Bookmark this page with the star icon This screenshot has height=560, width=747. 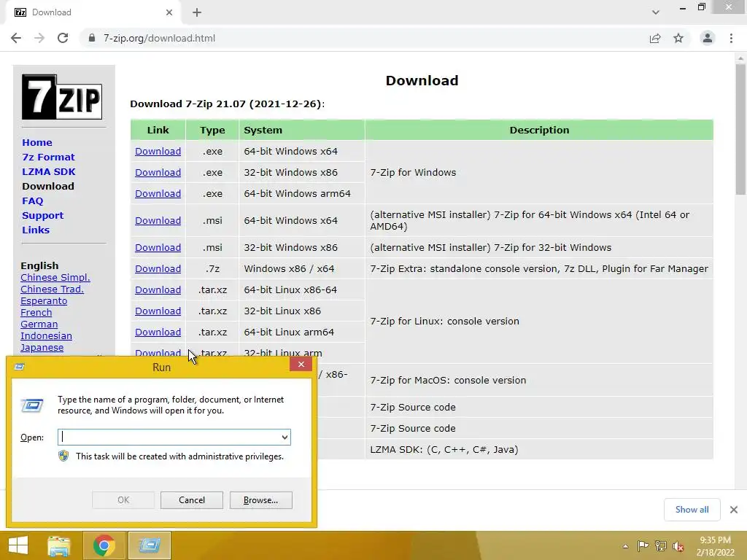[678, 38]
